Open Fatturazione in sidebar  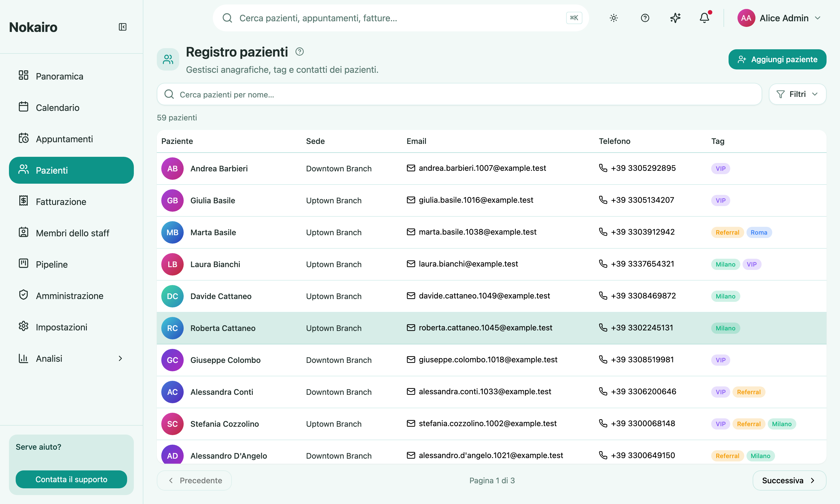click(71, 202)
